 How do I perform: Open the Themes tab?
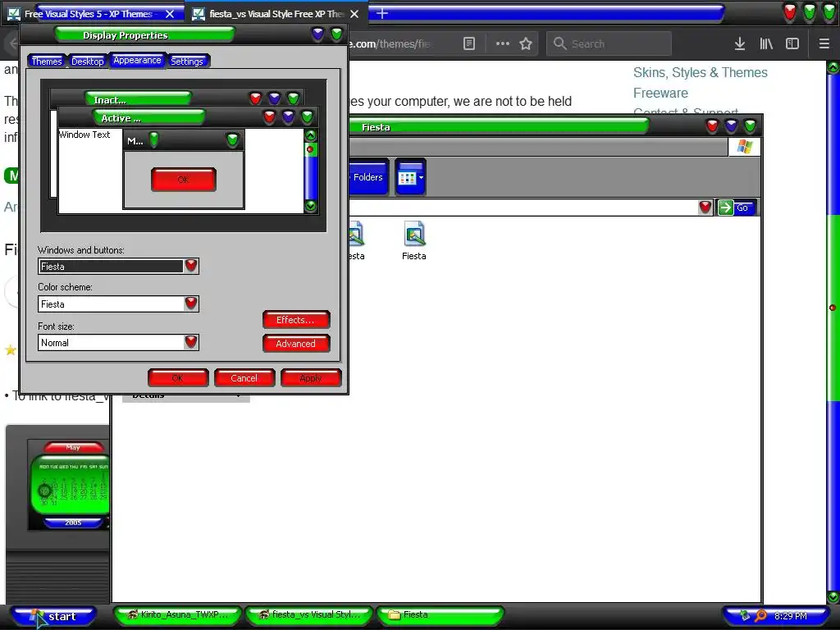click(x=47, y=61)
